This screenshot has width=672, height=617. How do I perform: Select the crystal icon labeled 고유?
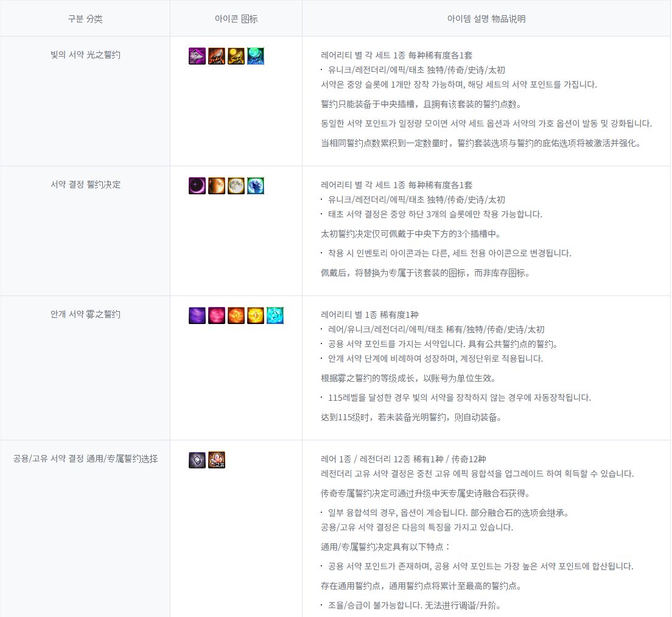217,460
